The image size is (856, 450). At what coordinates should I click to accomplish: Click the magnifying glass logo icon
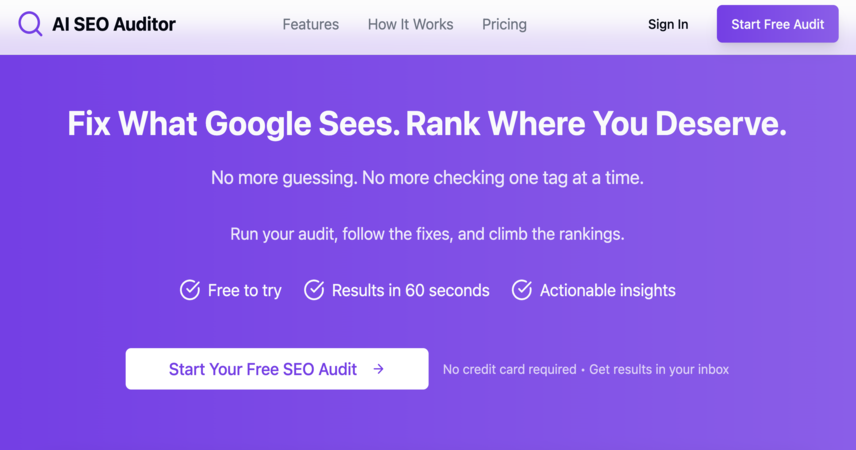pyautogui.click(x=30, y=24)
